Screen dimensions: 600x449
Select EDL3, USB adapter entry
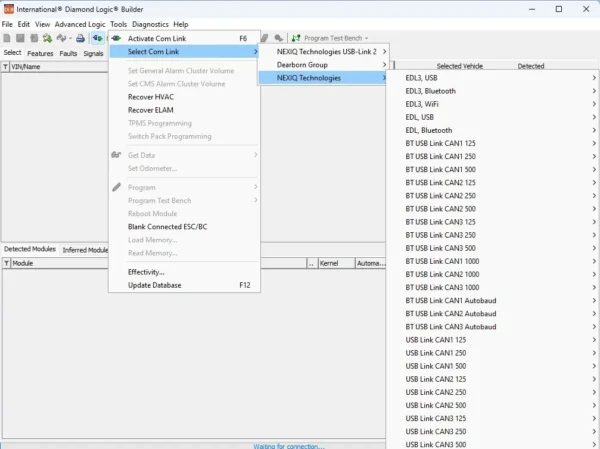(x=493, y=78)
